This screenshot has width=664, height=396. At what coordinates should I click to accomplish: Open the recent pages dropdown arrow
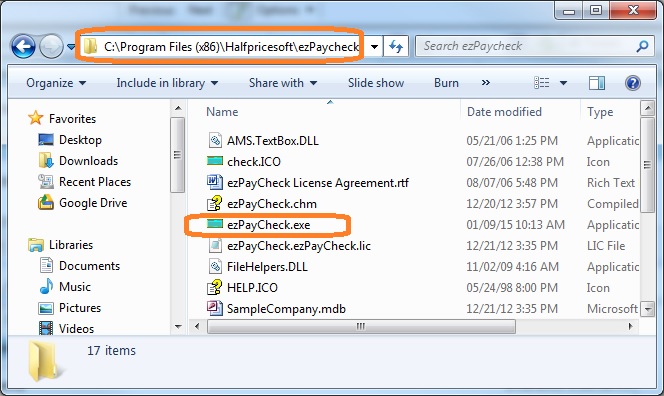(71, 46)
